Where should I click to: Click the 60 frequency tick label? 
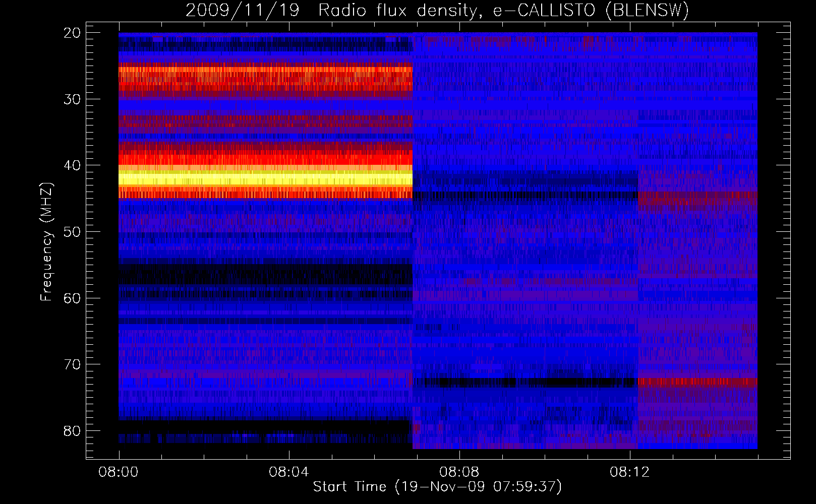pos(73,298)
